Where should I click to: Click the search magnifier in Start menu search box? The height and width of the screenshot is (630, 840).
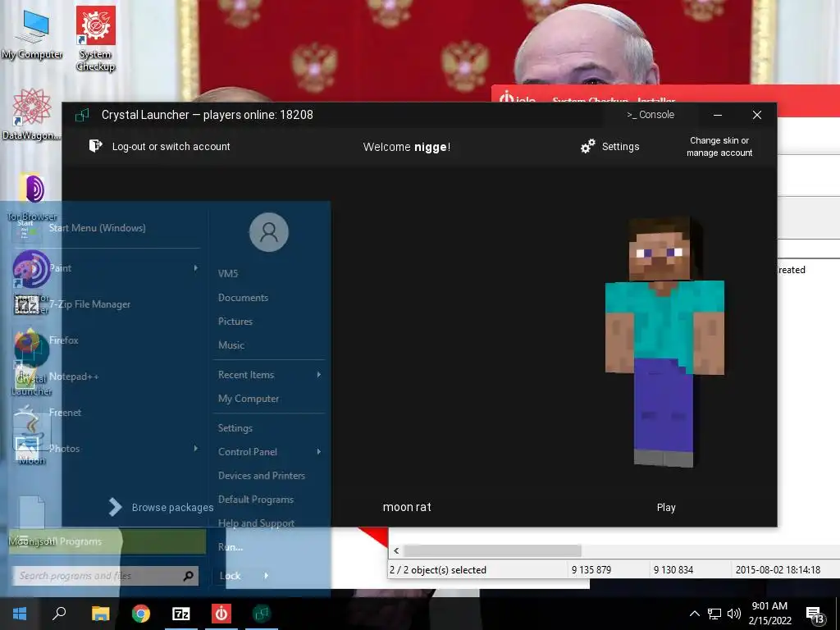coord(188,576)
